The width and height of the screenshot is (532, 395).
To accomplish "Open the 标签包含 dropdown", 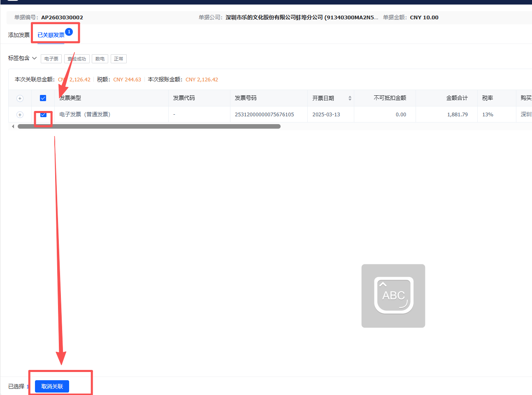I will pyautogui.click(x=23, y=58).
